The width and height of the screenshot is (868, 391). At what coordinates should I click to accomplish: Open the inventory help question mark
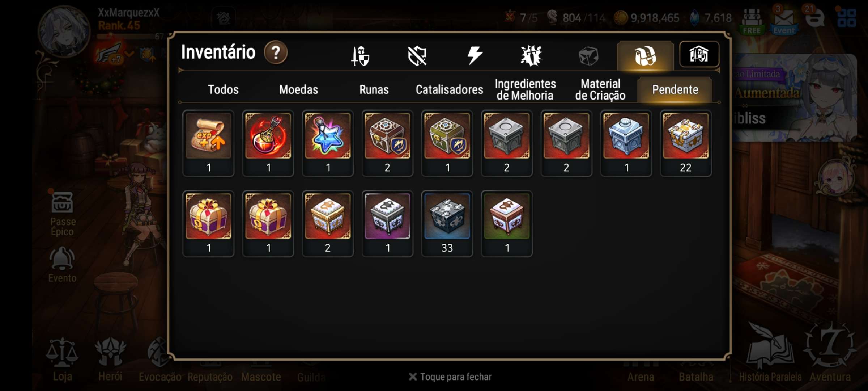point(276,53)
